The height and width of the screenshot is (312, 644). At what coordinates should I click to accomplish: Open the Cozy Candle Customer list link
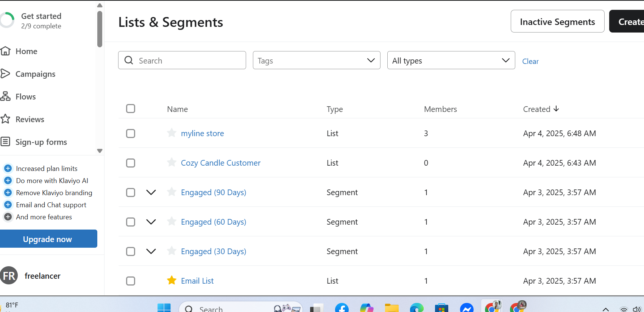221,163
